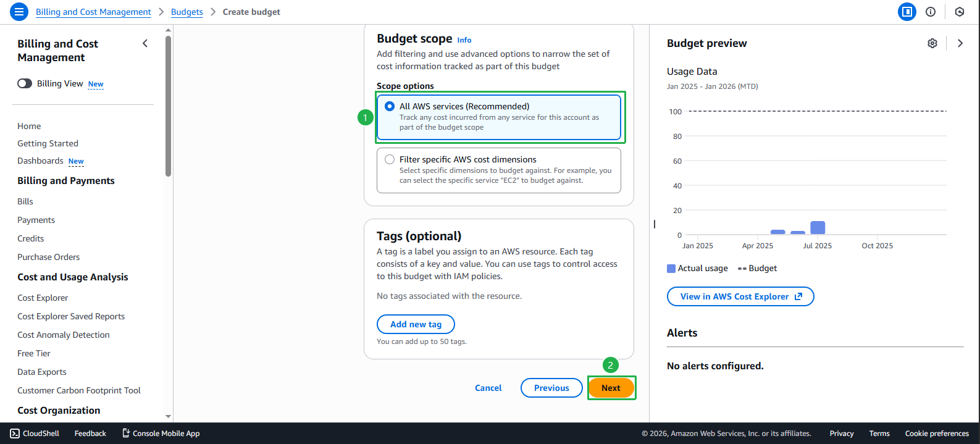
Task: Open the hamburger navigation menu
Action: (20, 12)
